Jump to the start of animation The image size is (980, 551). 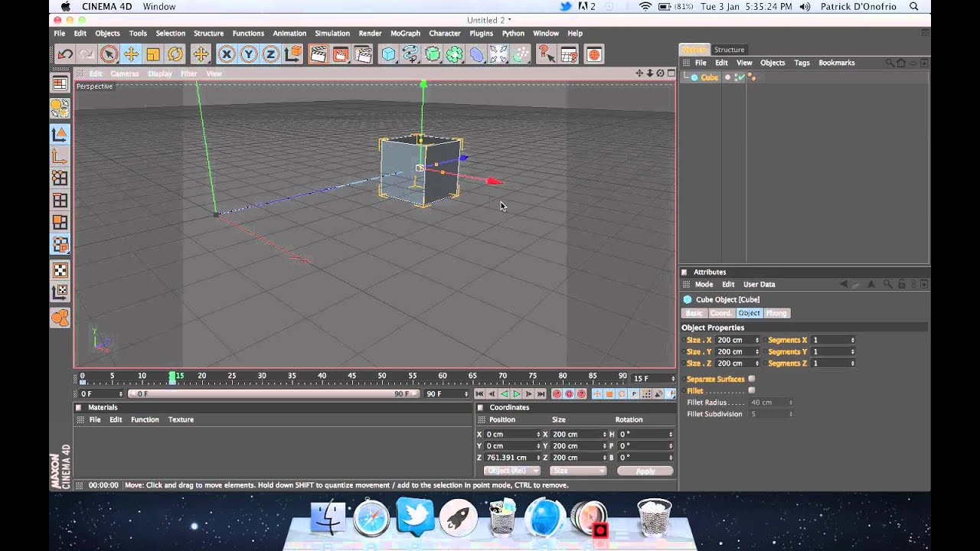click(479, 394)
